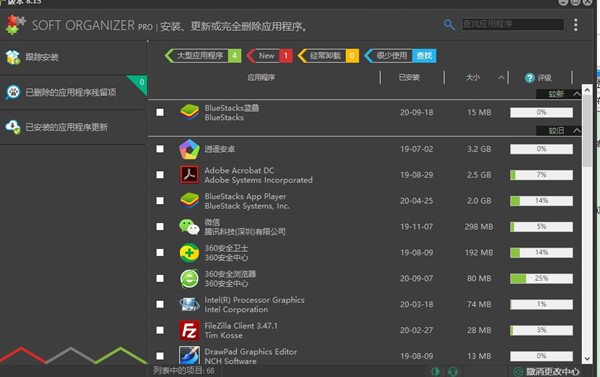Image resolution: width=600 pixels, height=377 pixels.
Task: Click the Tim Kosse publisher text
Action: point(223,335)
